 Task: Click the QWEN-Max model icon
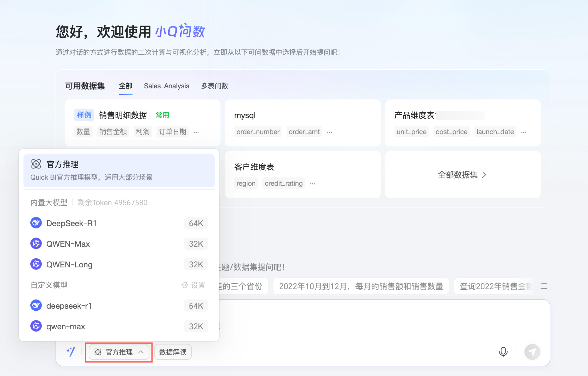point(36,244)
